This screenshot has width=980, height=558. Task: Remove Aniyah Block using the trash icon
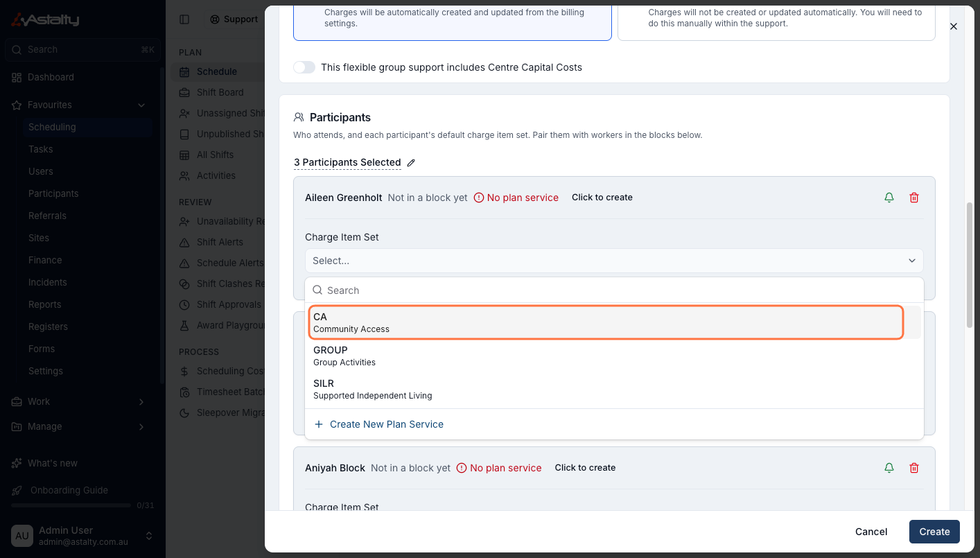pos(914,468)
